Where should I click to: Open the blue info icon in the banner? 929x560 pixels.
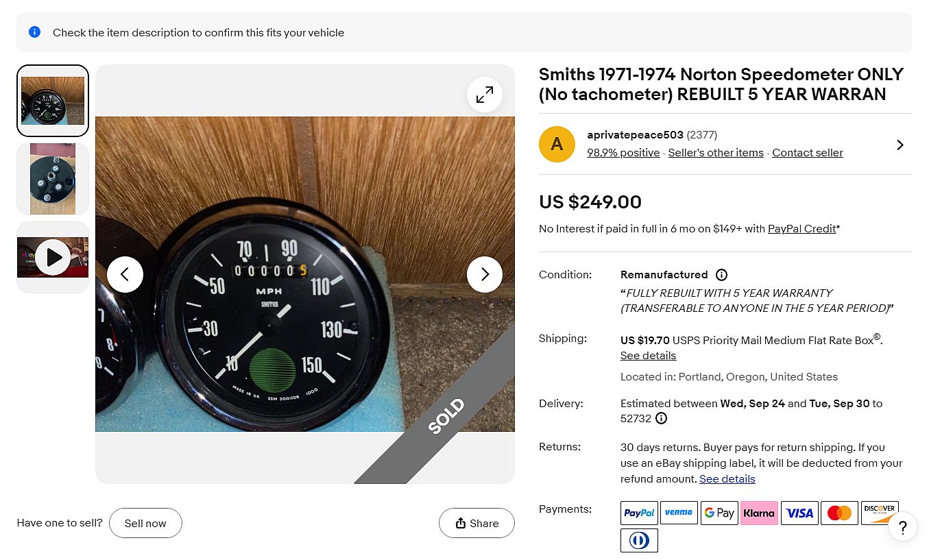(x=34, y=32)
